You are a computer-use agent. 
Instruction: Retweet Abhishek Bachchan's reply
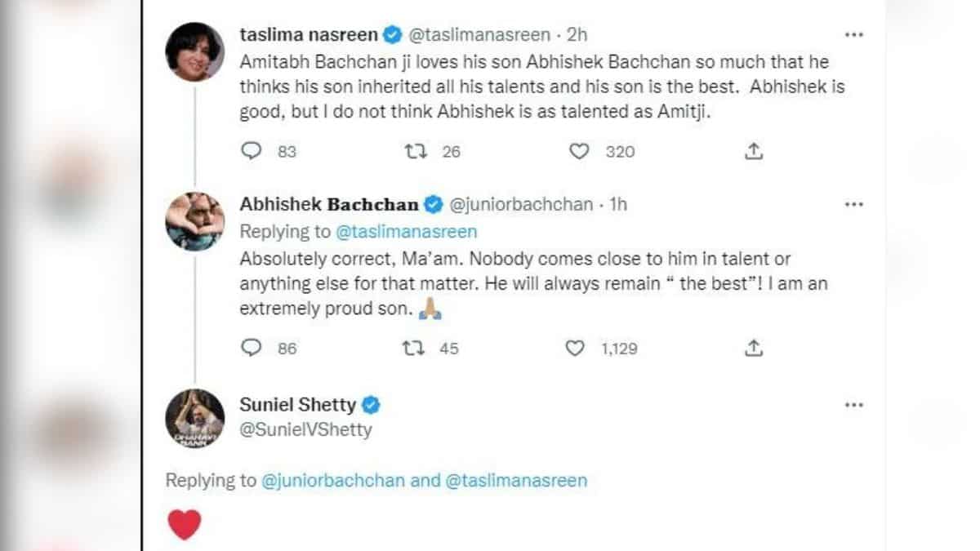click(x=415, y=349)
